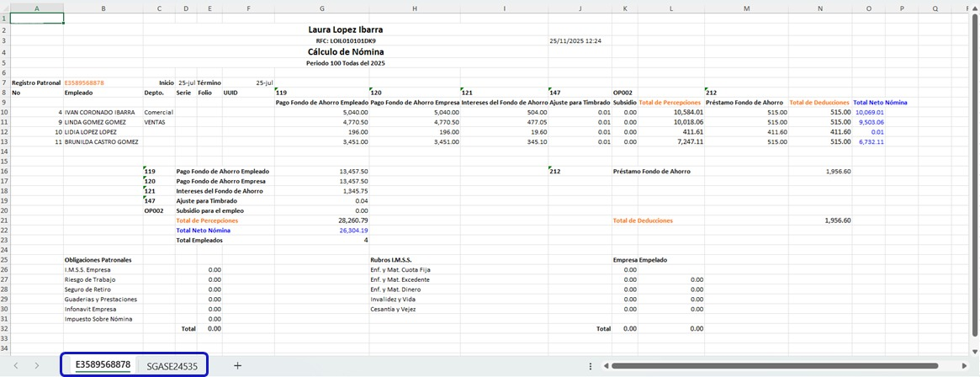Select column H header
Viewport: 980px width, 377px height.
click(x=415, y=8)
